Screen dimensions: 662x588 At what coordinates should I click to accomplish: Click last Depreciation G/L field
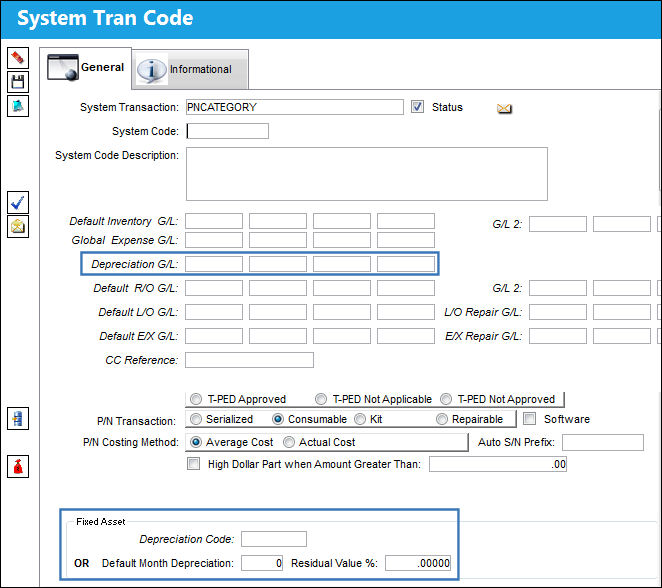coord(406,264)
